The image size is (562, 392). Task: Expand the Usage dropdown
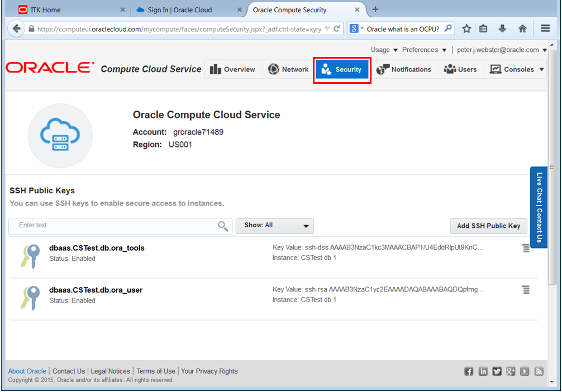point(384,50)
